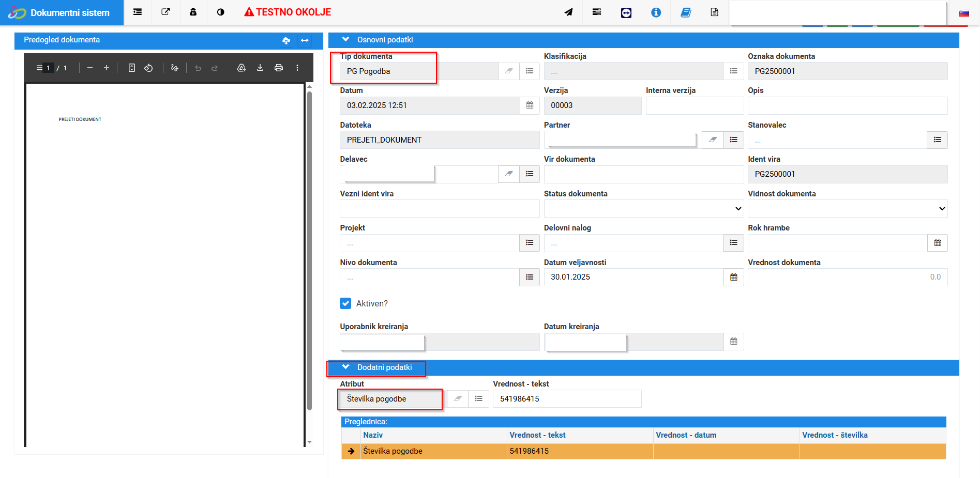The image size is (980, 478).
Task: Open the Datum calendar picker
Action: coord(530,105)
